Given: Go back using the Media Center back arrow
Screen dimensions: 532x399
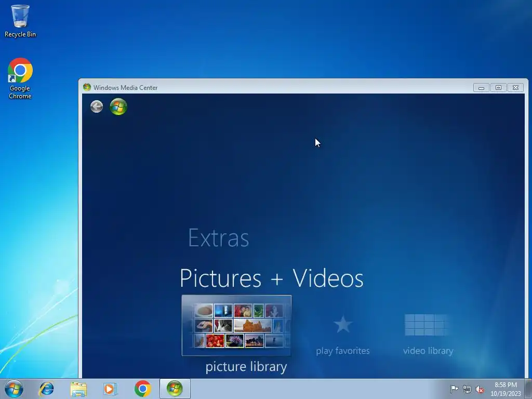Looking at the screenshot, I should [97, 107].
